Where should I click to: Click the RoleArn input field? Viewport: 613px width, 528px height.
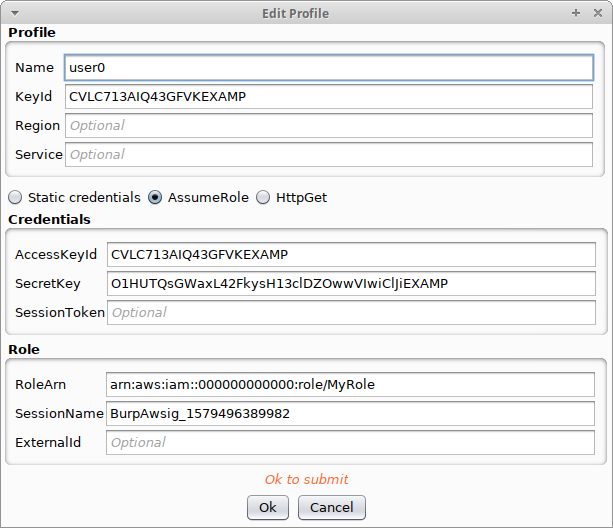point(350,385)
